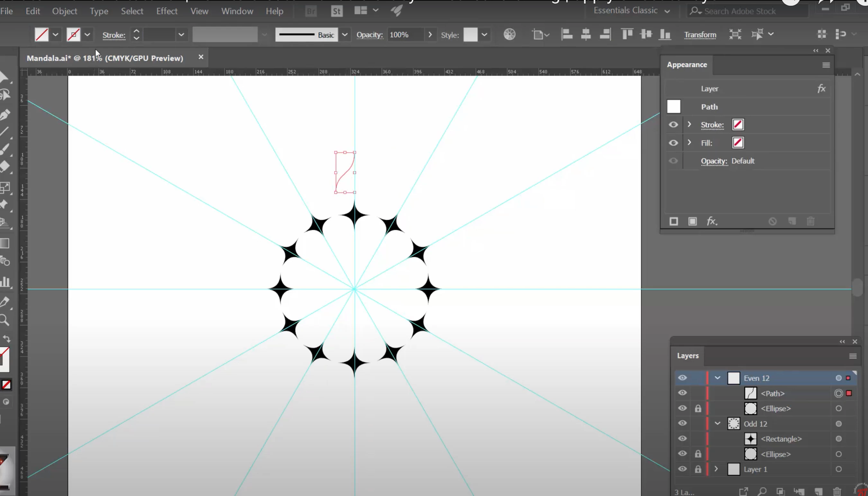868x496 pixels.
Task: Click Locate Object magnifier in Layers panel
Action: coord(762,492)
